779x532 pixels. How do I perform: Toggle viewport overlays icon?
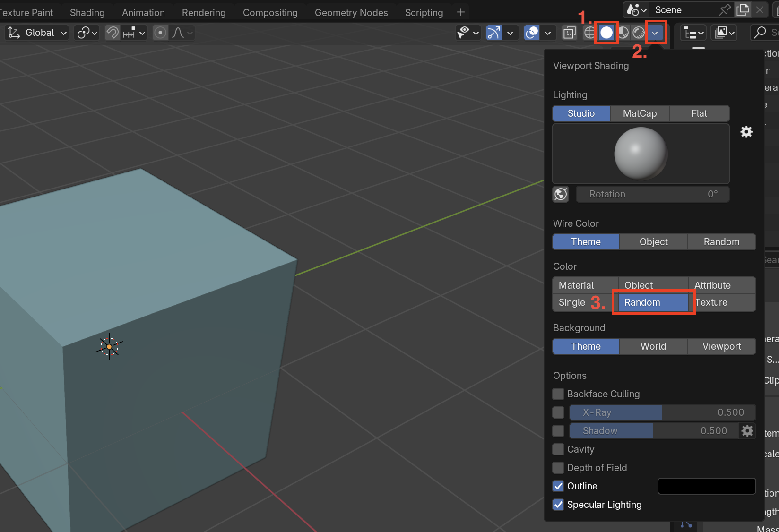tap(532, 33)
